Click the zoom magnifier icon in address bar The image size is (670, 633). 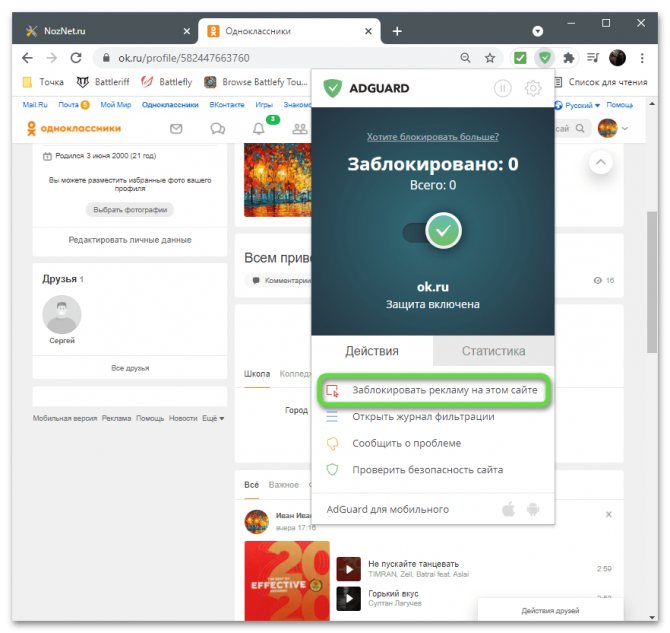pos(465,58)
